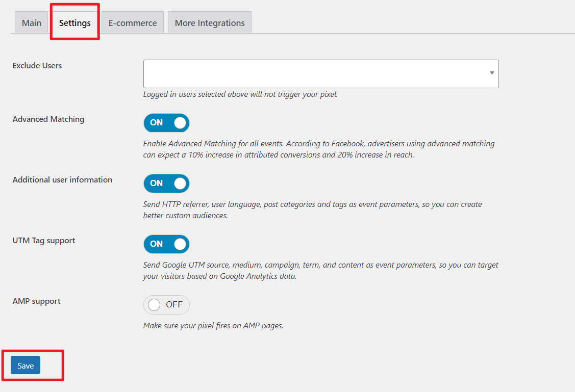Screen dimensions: 575x392
Task: Select the 'AMP support' label
Action: pyautogui.click(x=36, y=301)
